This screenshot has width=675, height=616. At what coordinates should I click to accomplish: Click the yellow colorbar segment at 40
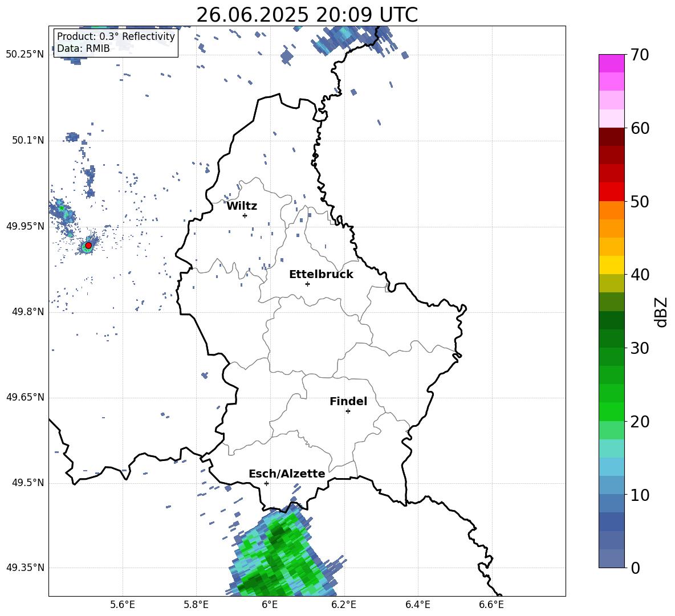[611, 265]
